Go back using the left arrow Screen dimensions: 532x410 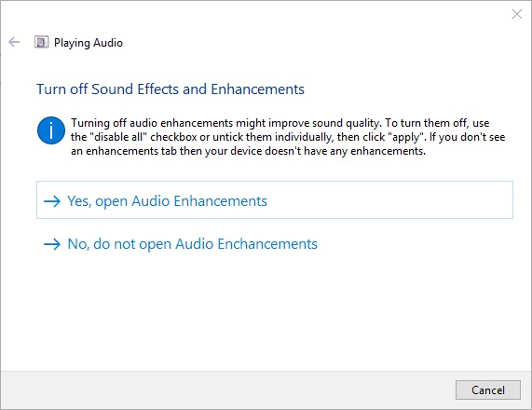(x=14, y=43)
